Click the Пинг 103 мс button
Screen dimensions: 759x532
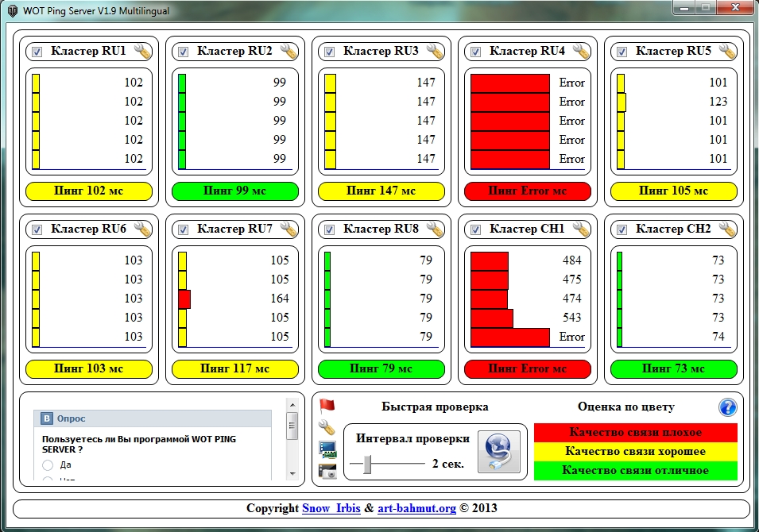(88, 369)
